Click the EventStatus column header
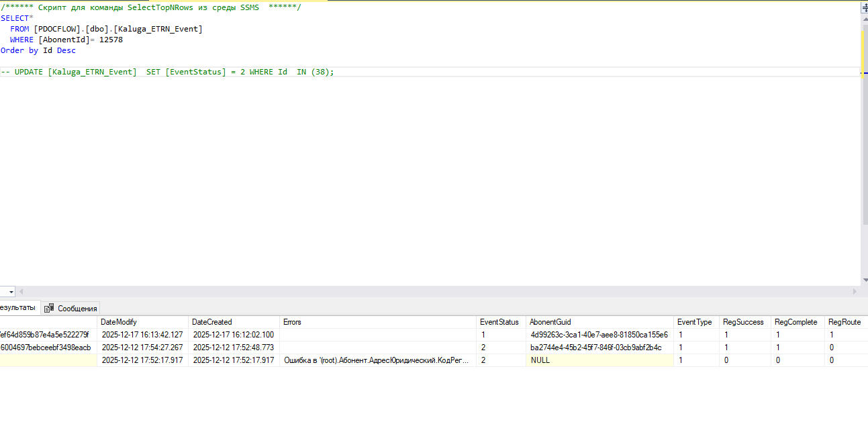Image resolution: width=868 pixels, height=424 pixels. pyautogui.click(x=499, y=322)
